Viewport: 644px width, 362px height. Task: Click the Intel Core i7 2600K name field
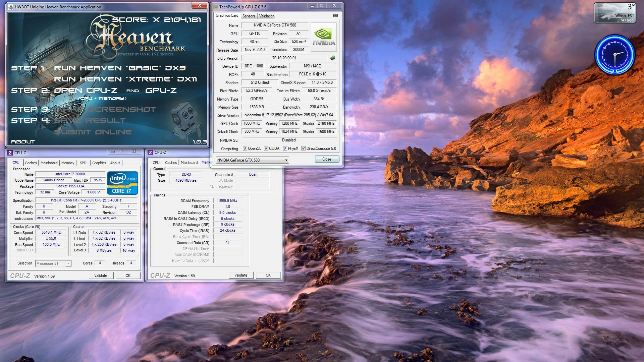[x=70, y=174]
